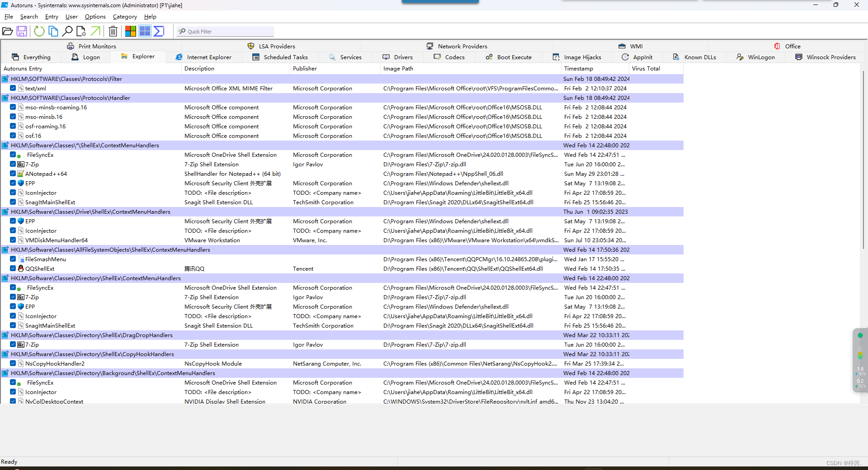Click the green Jump to Entry arrow icon
Screen dimensions: 868x470
(95, 31)
